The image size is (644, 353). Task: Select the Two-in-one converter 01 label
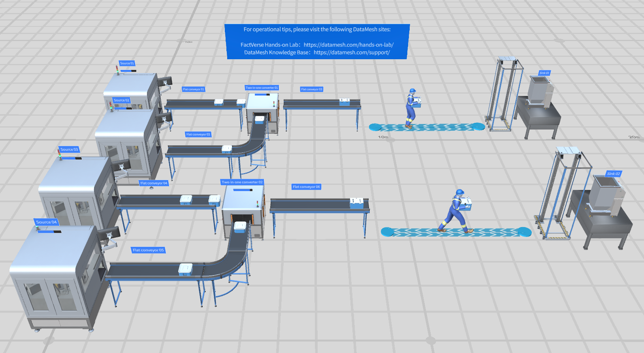[x=262, y=88]
